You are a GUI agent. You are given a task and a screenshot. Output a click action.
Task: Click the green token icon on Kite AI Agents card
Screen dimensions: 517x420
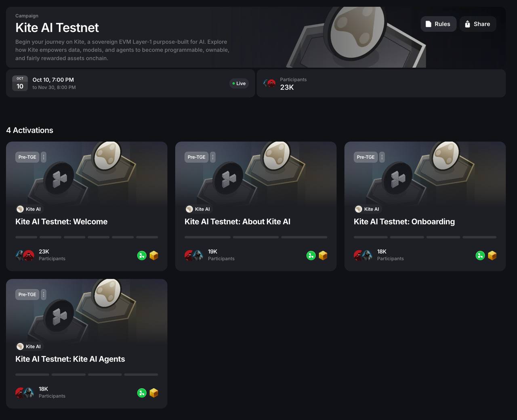coord(142,393)
